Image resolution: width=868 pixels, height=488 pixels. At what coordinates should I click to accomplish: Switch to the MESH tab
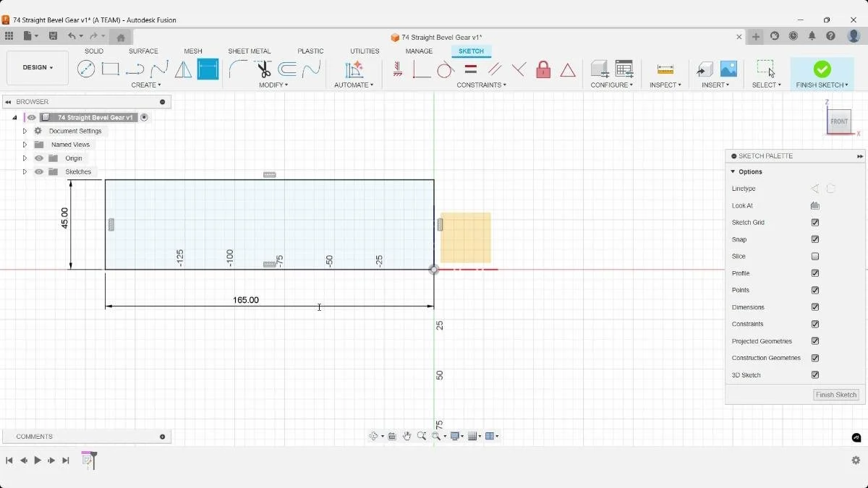coord(193,51)
